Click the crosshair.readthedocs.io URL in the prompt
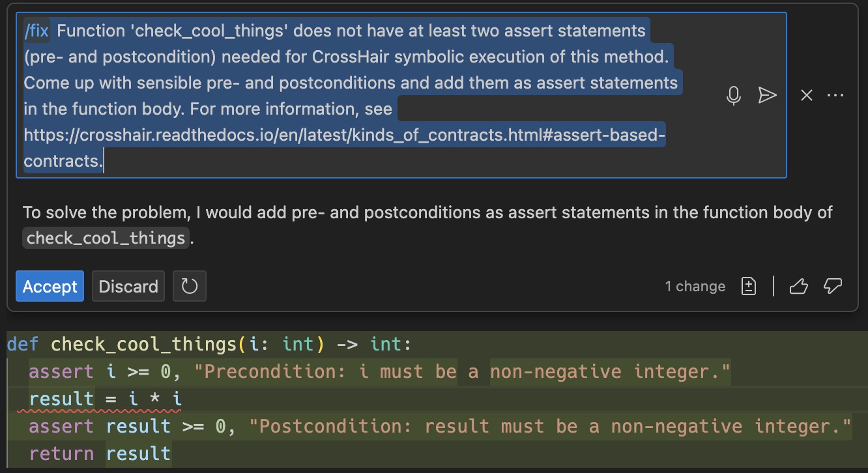The height and width of the screenshot is (473, 868). point(345,148)
